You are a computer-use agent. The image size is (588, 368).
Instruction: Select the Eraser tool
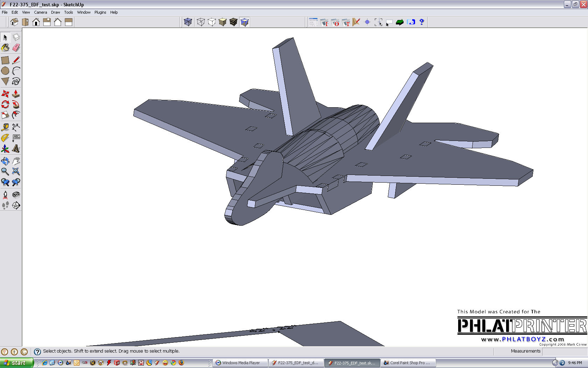16,48
